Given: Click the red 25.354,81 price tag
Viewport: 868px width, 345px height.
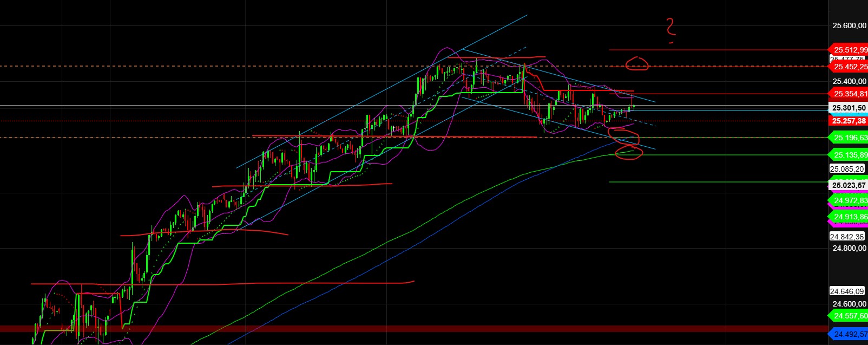Looking at the screenshot, I should [x=850, y=94].
